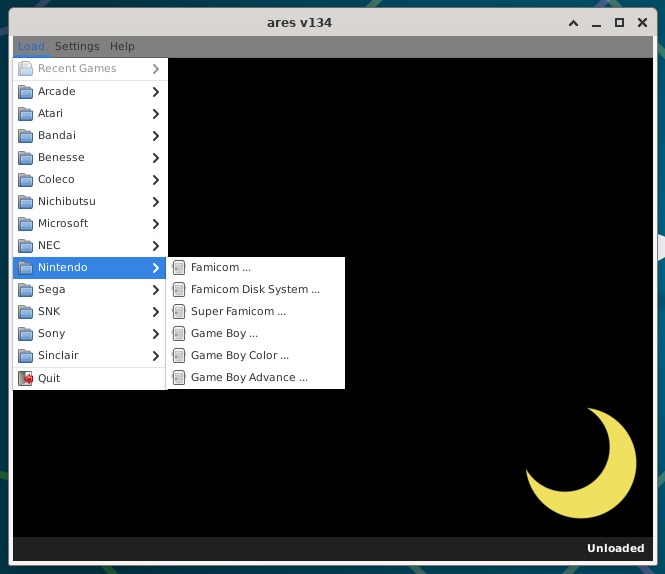Shade window using the up-arrow button

tap(573, 23)
